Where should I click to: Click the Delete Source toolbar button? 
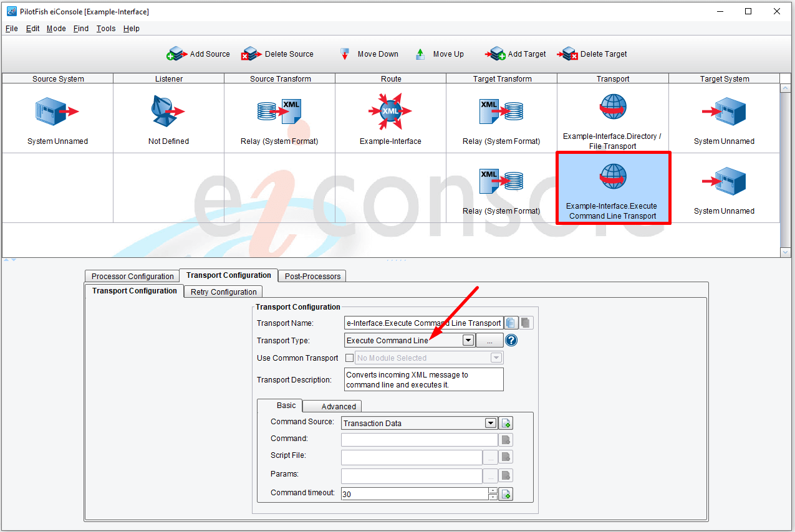277,54
